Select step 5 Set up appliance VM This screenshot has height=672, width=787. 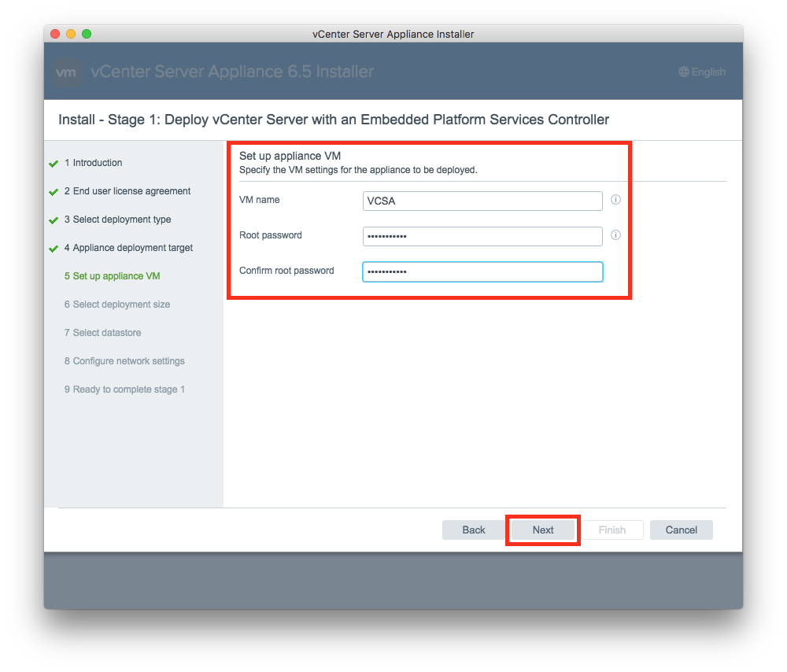click(112, 276)
